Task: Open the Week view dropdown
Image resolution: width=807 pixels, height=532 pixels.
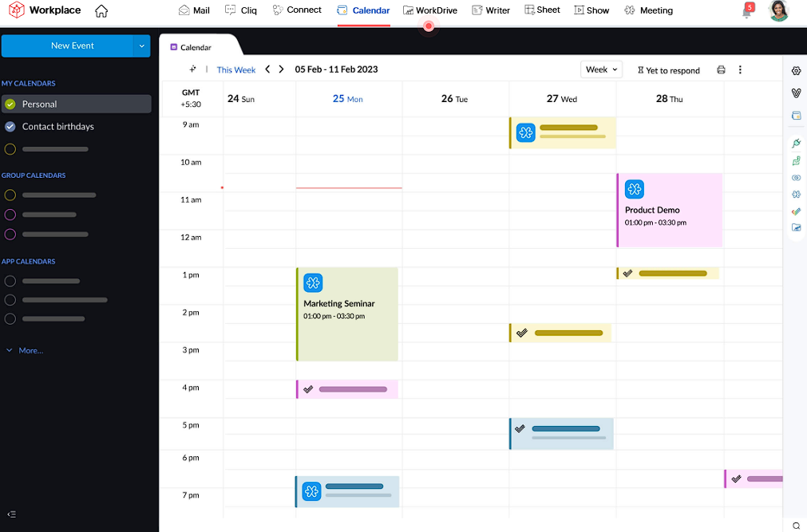Action: pos(601,69)
